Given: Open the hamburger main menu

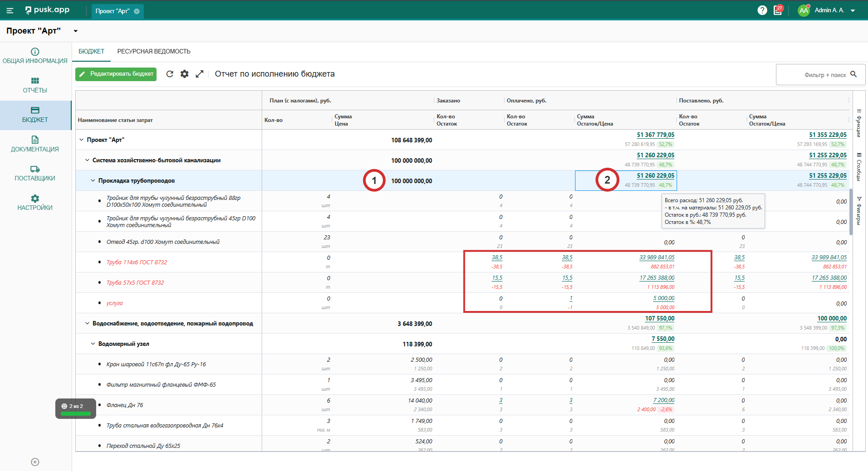Looking at the screenshot, I should [10, 10].
